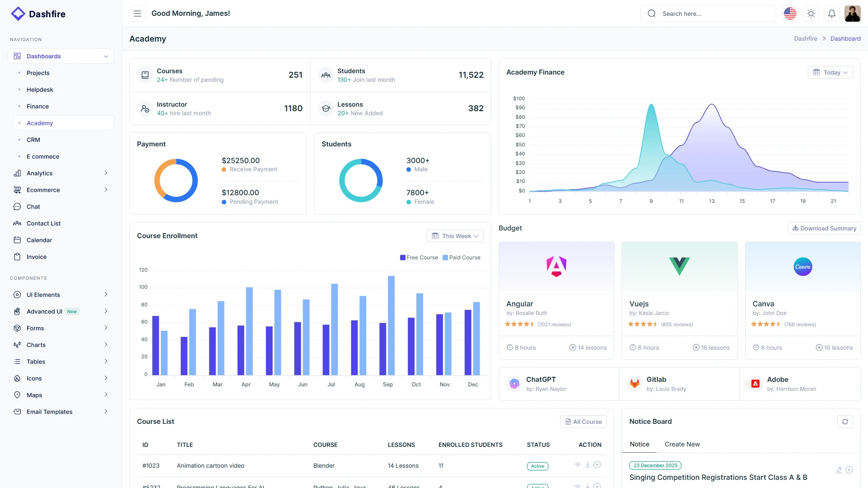Expand the UI Elements submenu
868x488 pixels.
61,295
